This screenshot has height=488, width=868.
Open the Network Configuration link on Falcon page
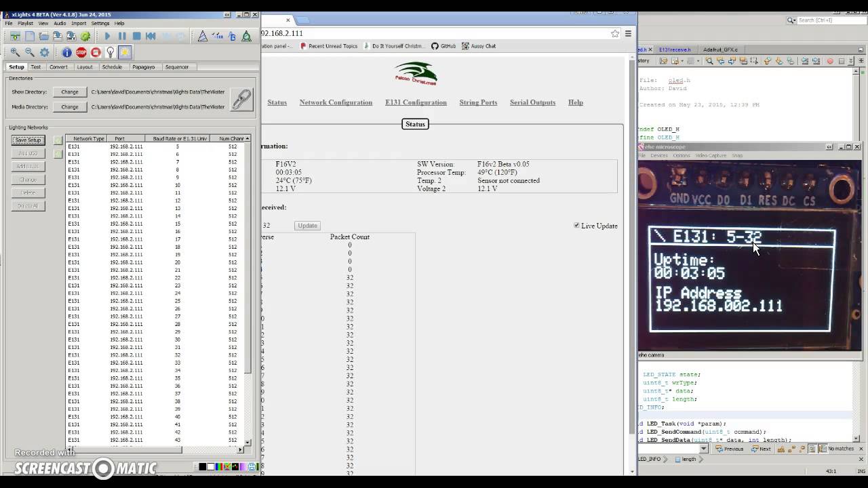click(x=336, y=102)
